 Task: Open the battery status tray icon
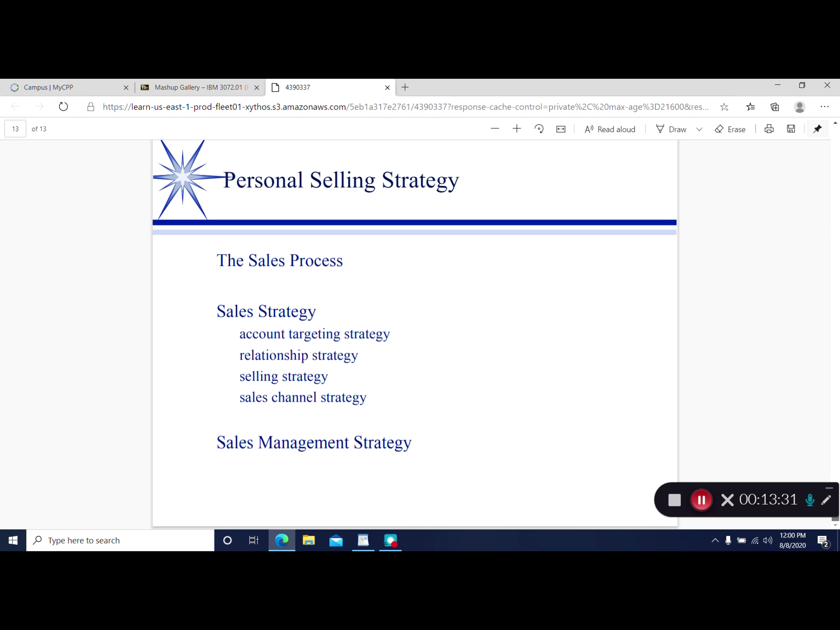tap(742, 541)
